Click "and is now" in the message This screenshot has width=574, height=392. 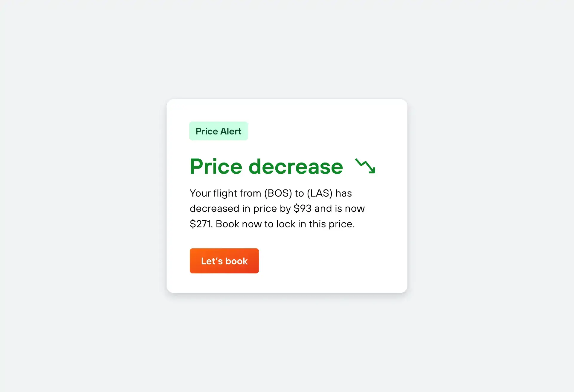(340, 209)
